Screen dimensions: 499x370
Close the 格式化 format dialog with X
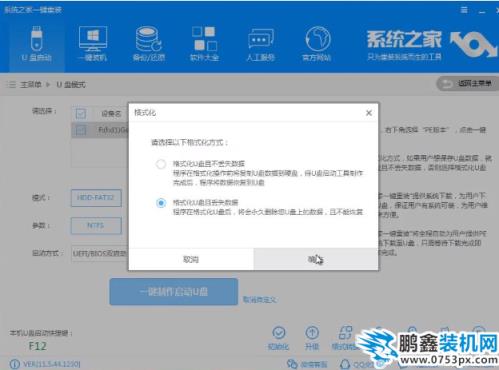369,113
